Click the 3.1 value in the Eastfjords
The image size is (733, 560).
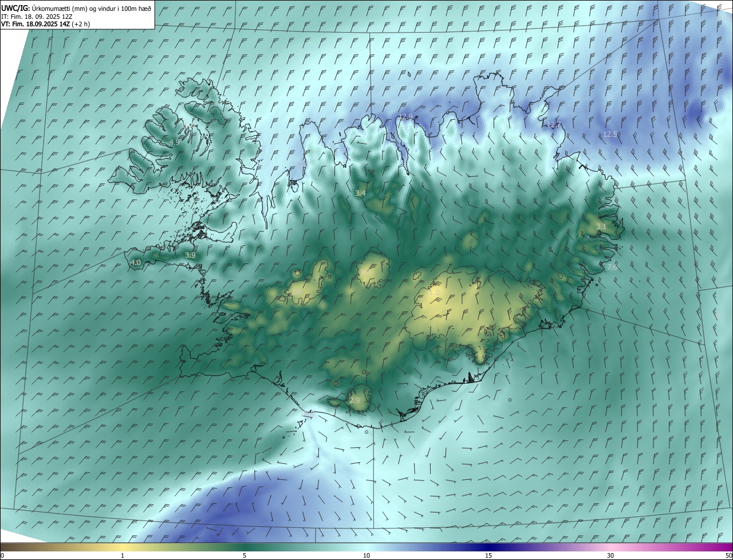point(601,227)
